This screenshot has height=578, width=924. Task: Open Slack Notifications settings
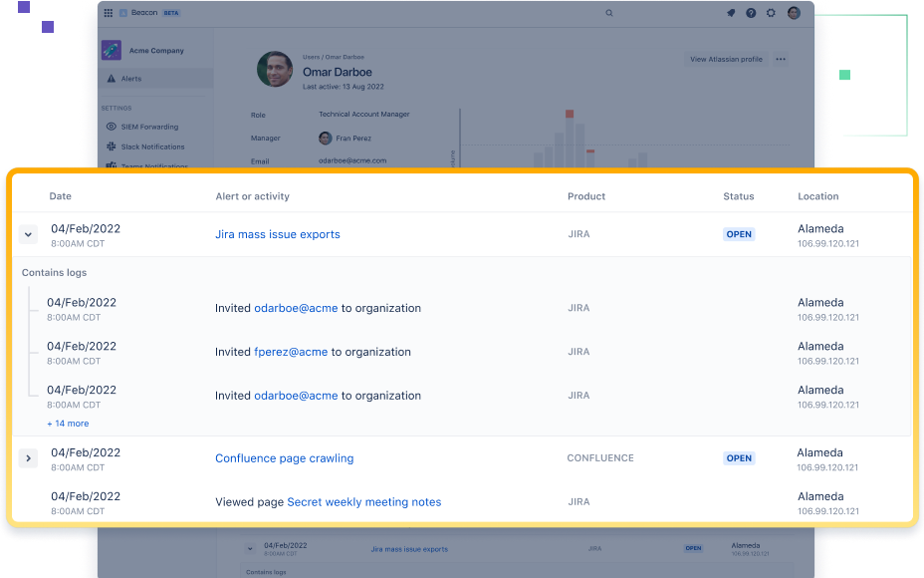152,146
